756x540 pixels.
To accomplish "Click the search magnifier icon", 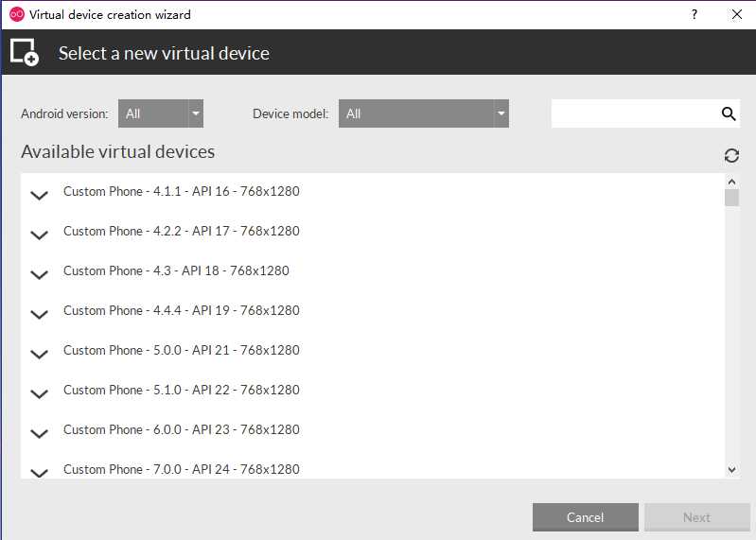I will tap(729, 113).
